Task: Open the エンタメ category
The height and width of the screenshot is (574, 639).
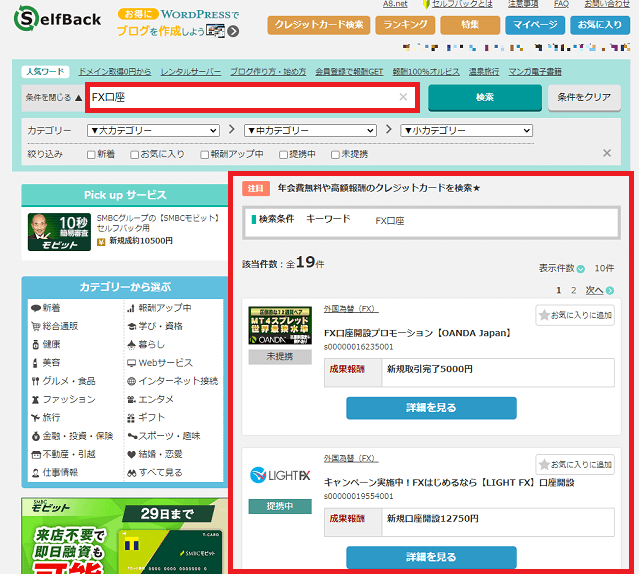Action: pos(150,399)
